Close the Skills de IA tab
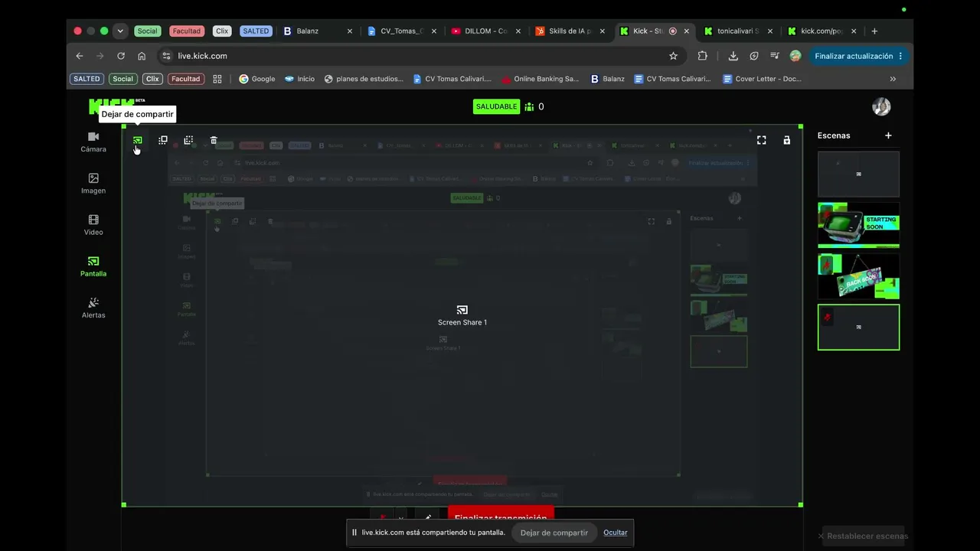The height and width of the screenshot is (551, 980). pyautogui.click(x=602, y=31)
